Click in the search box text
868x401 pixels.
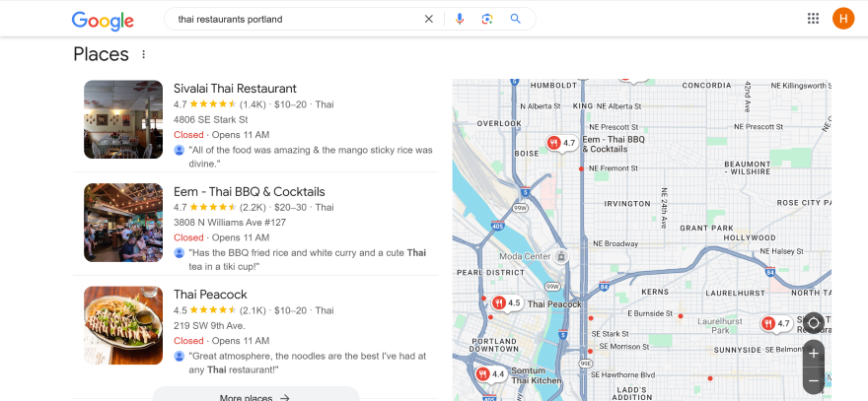tap(230, 20)
